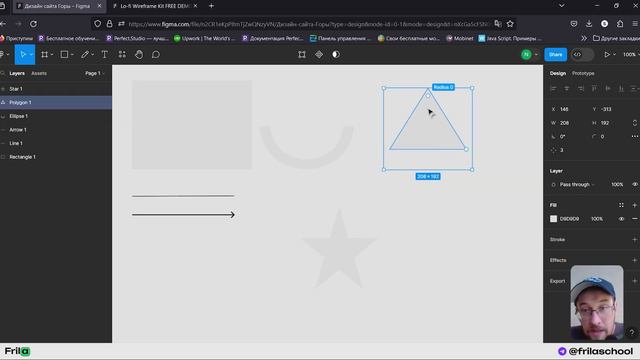
Task: Click the width W field
Action: 568,123
